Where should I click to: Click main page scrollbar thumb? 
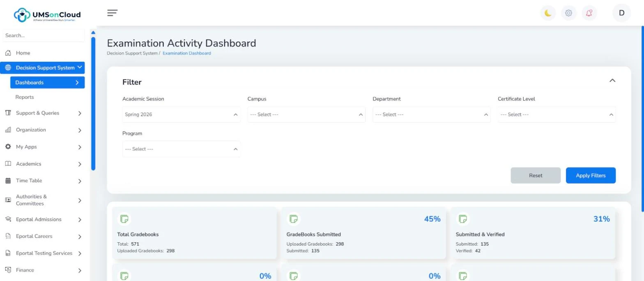[642, 119]
